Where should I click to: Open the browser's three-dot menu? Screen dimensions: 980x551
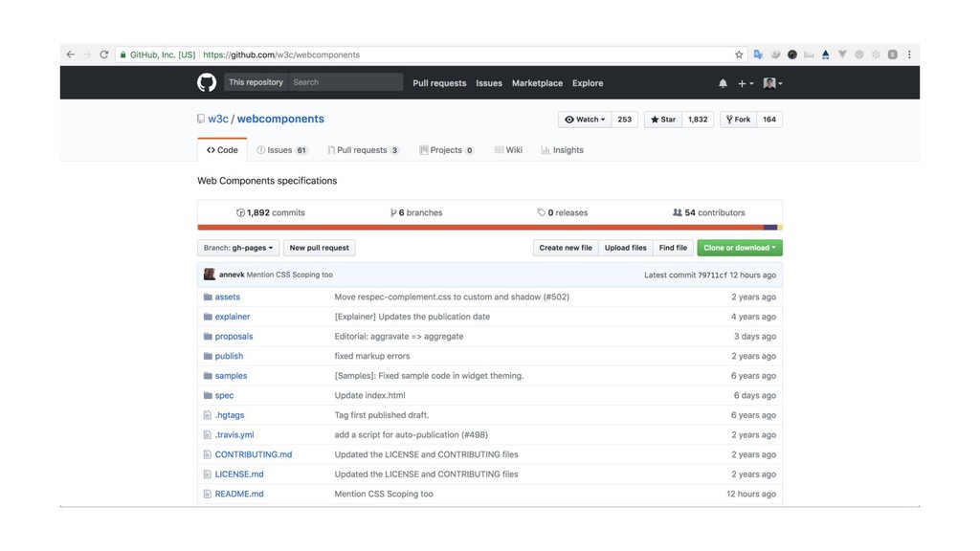[x=910, y=55]
